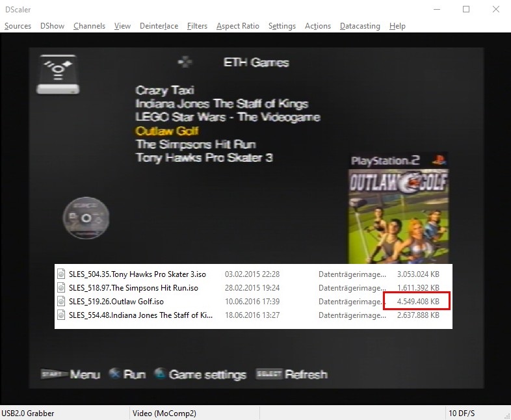Click size 4.549.408 KB
This screenshot has width=511, height=420.
(x=418, y=302)
